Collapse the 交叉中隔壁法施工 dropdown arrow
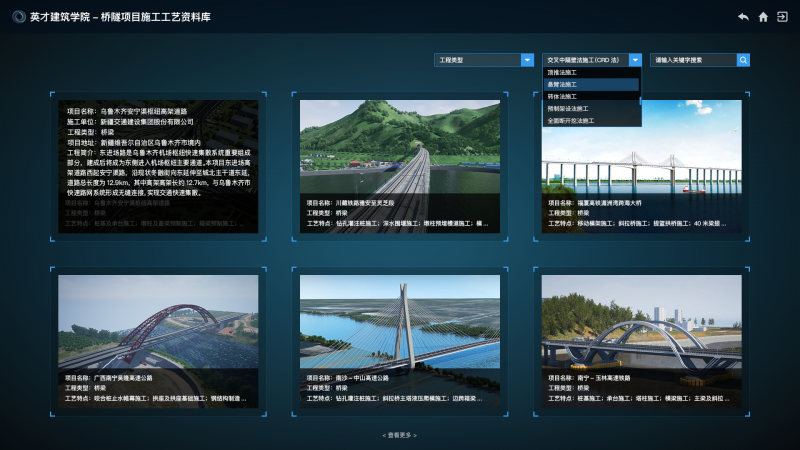 pos(635,60)
